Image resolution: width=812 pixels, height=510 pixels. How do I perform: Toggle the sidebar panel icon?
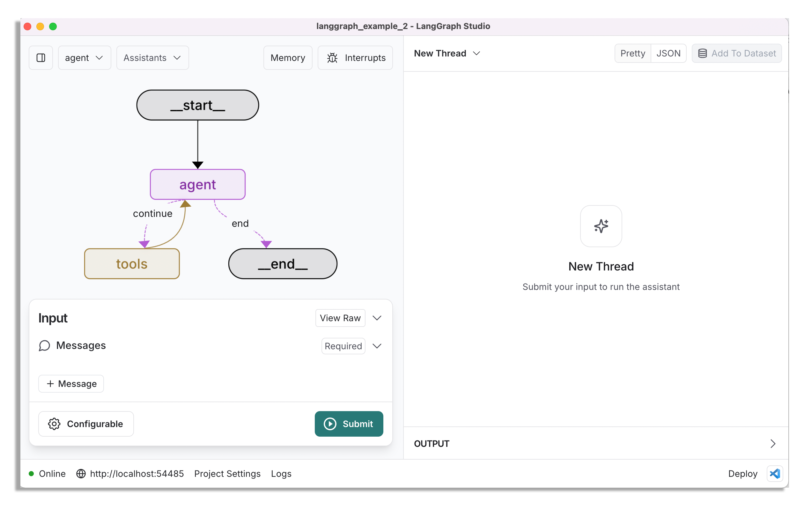(41, 57)
